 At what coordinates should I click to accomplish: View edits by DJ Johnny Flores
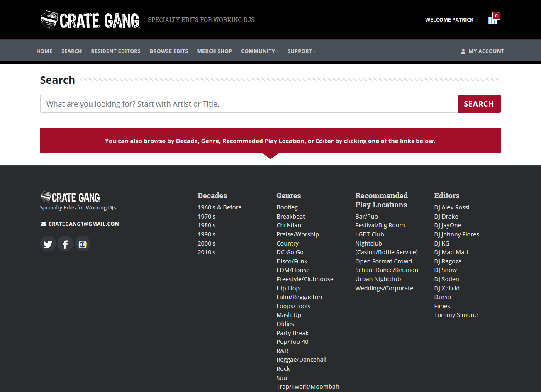click(457, 234)
